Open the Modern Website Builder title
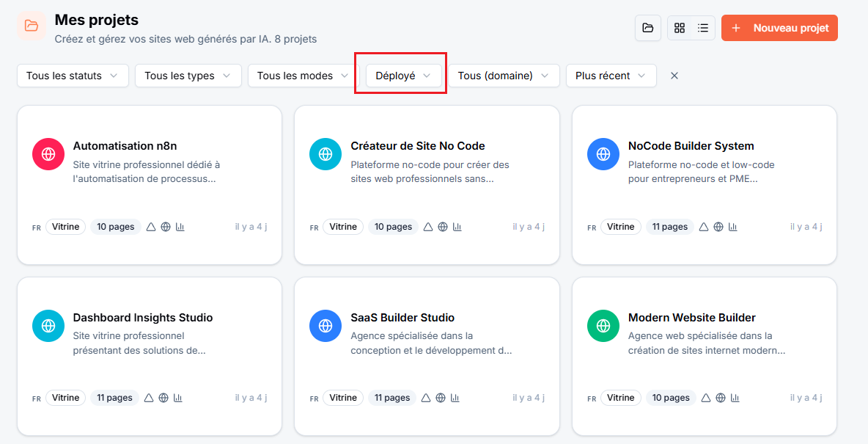This screenshot has width=868, height=444. (692, 318)
